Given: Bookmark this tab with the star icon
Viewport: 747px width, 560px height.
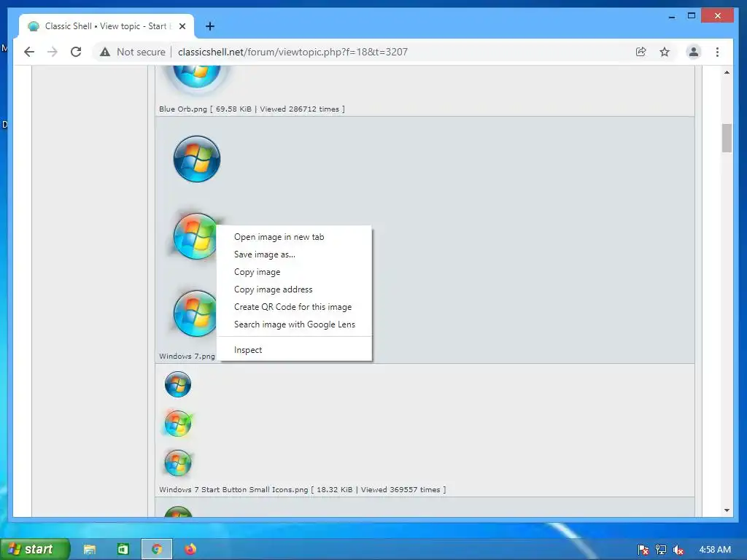Looking at the screenshot, I should [x=665, y=52].
